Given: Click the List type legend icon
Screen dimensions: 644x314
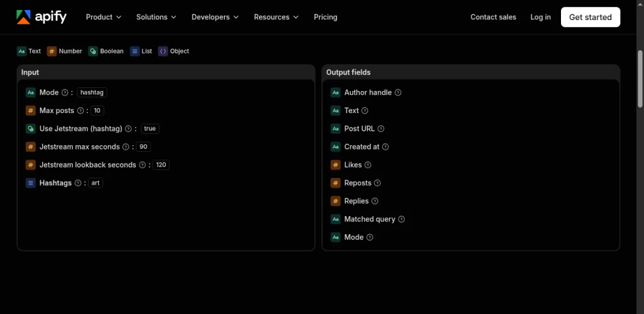Looking at the screenshot, I should 135,51.
